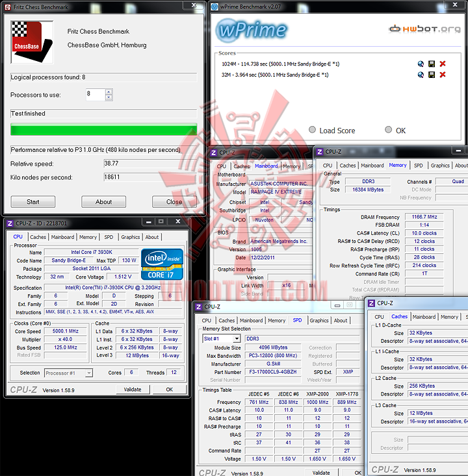Open the Slot #1 memory slot dropdown
This screenshot has height=476, width=468.
(x=237, y=338)
